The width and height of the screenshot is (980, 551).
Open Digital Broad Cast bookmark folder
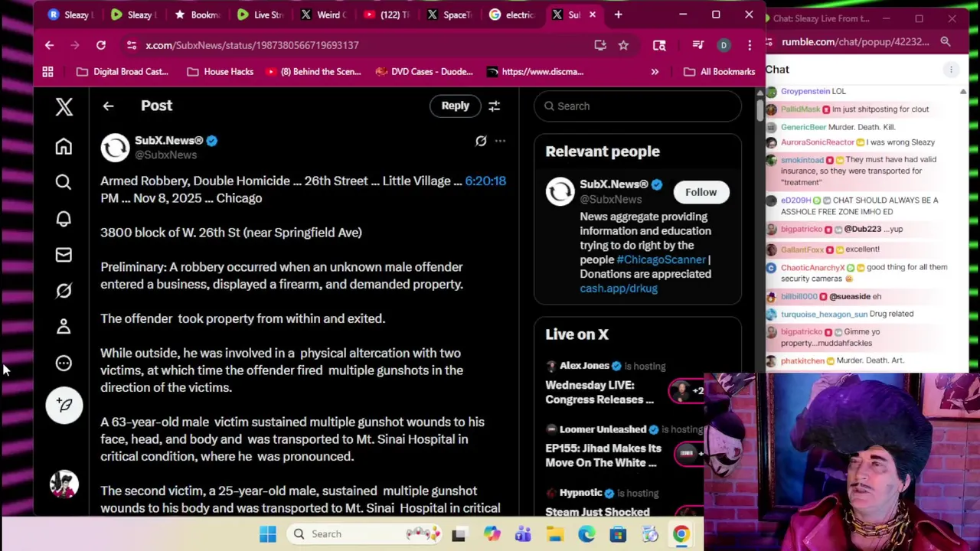(122, 72)
